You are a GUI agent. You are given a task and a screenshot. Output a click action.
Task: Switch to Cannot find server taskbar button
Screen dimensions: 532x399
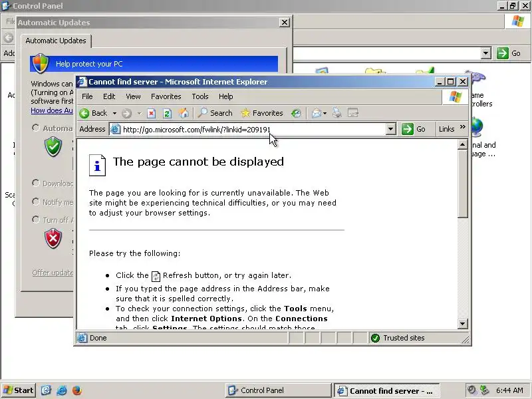click(x=387, y=390)
